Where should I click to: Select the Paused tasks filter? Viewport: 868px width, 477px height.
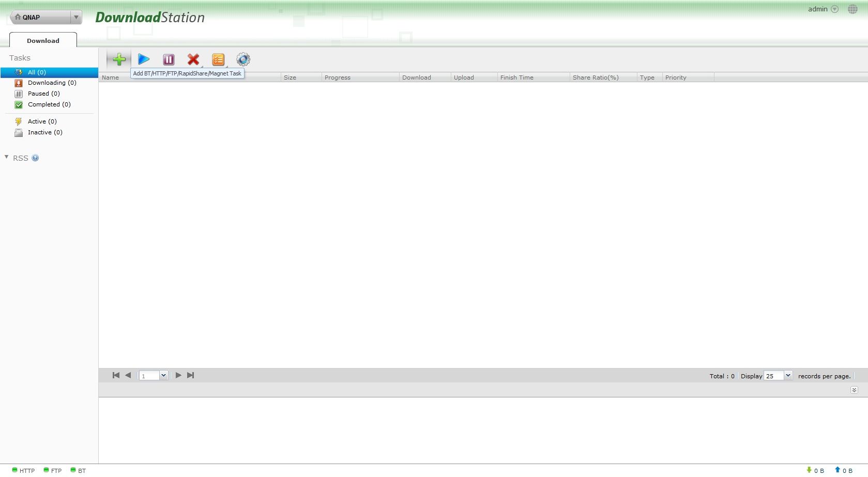pos(43,94)
